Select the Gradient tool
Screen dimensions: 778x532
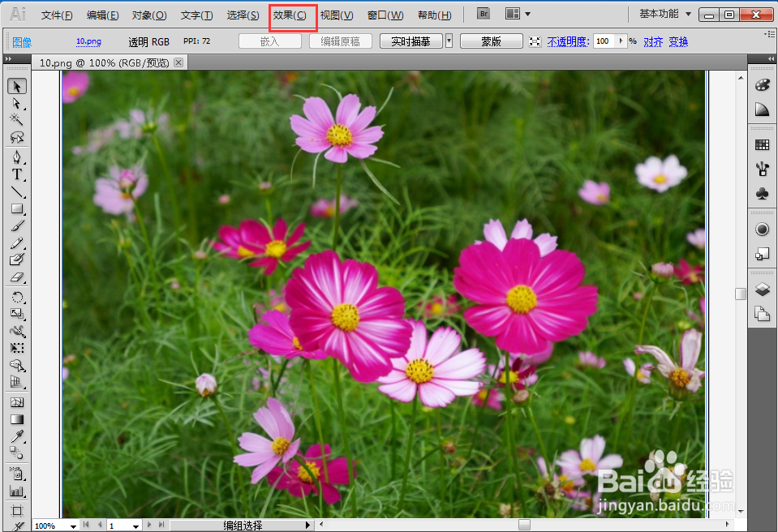pos(17,419)
